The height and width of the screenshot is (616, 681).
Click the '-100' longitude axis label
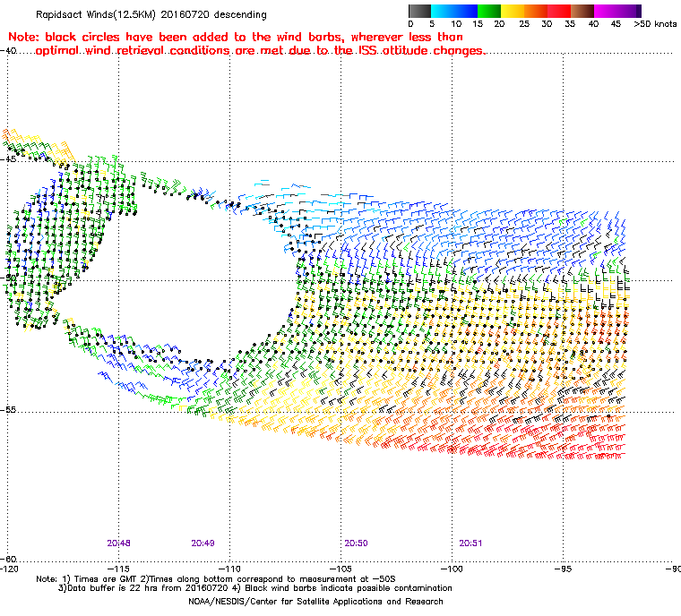(452, 569)
